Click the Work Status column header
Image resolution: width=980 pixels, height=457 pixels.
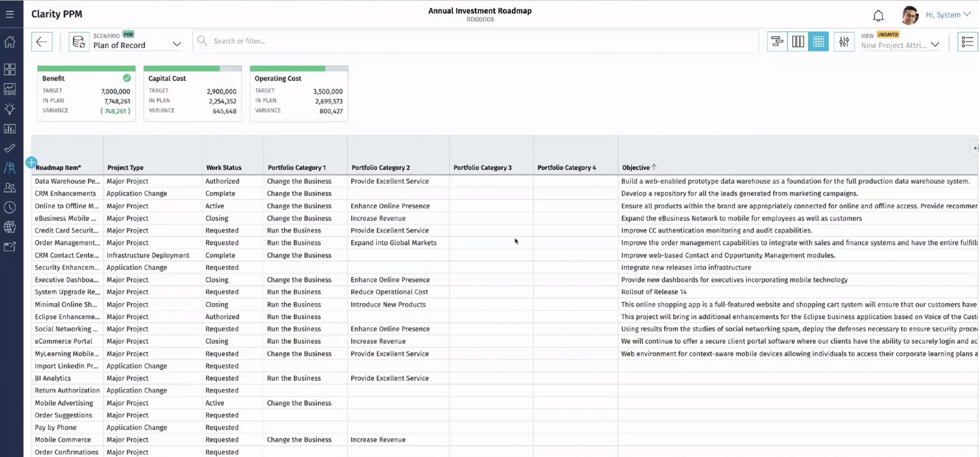point(224,167)
